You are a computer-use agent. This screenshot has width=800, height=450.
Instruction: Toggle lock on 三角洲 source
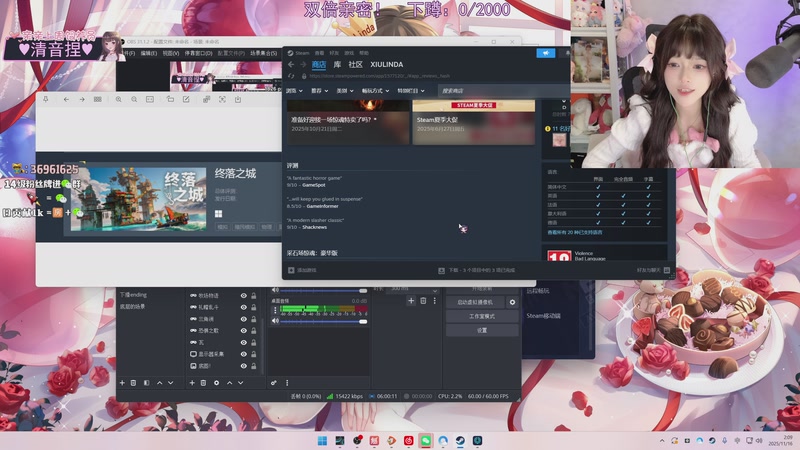[x=253, y=319]
